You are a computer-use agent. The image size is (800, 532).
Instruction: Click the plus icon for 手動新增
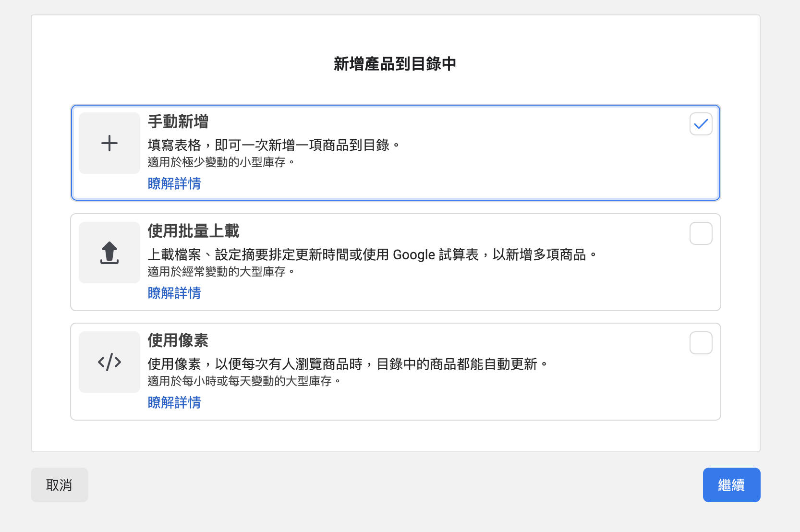tap(109, 143)
